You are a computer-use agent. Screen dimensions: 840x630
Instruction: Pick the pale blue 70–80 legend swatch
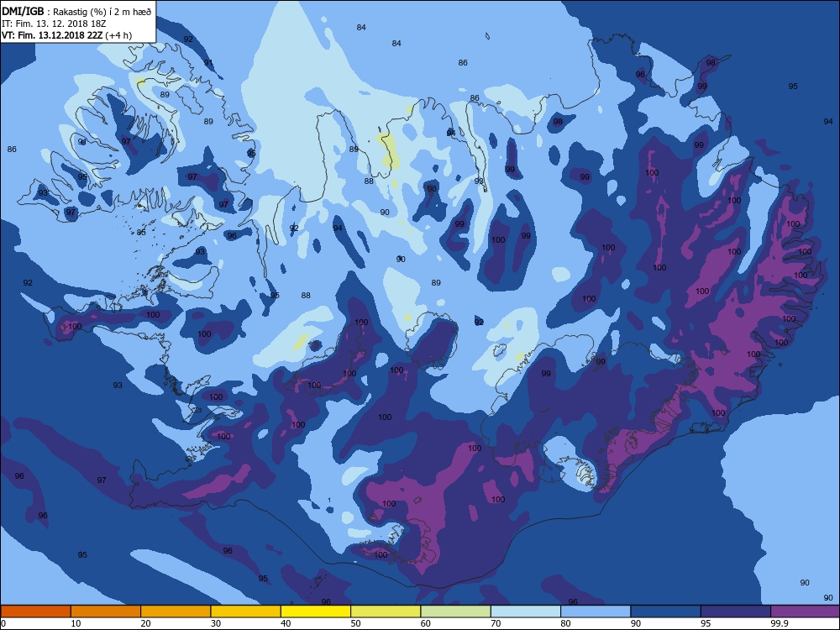click(x=526, y=612)
